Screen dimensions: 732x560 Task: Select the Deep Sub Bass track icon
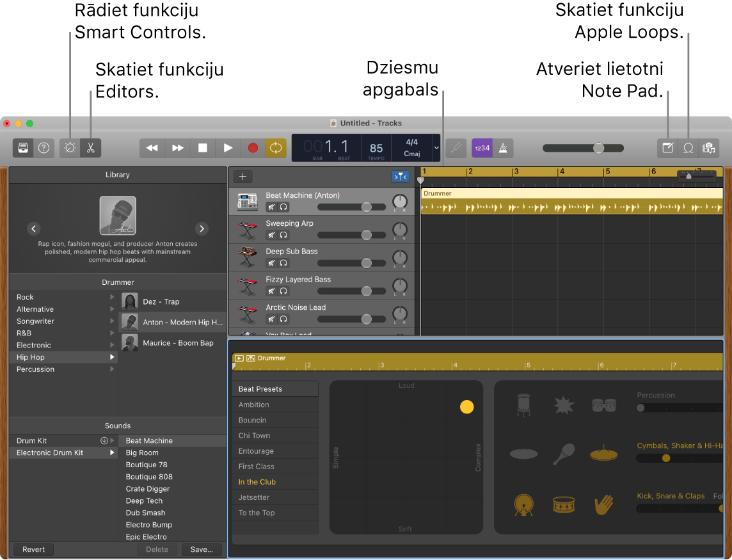click(248, 257)
